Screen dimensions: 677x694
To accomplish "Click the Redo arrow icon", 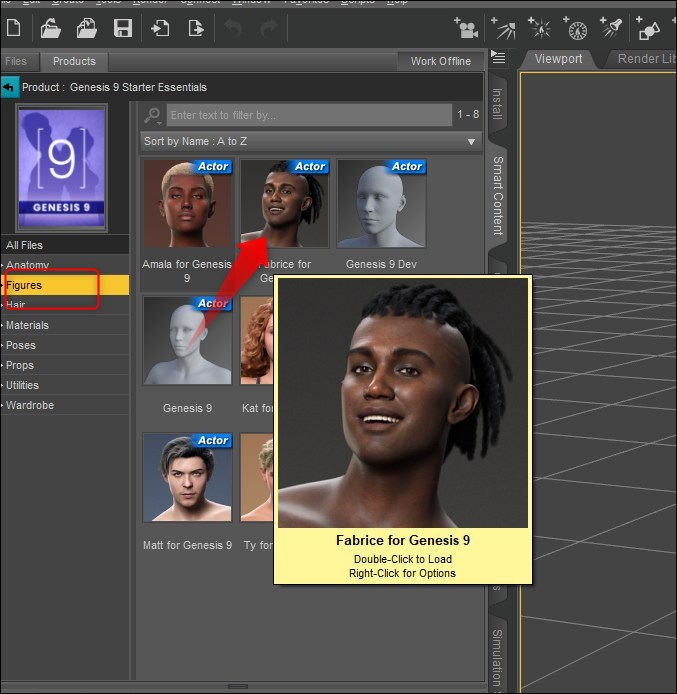I will (x=269, y=28).
